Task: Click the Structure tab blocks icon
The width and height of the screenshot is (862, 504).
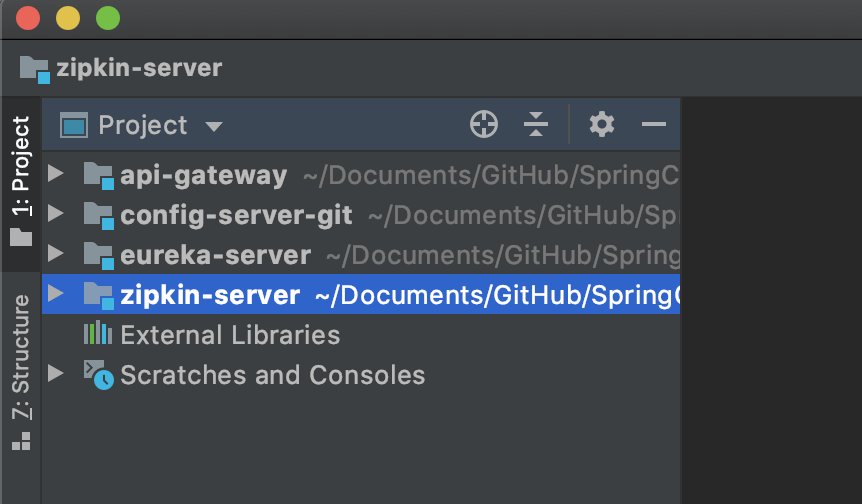Action: (x=21, y=441)
